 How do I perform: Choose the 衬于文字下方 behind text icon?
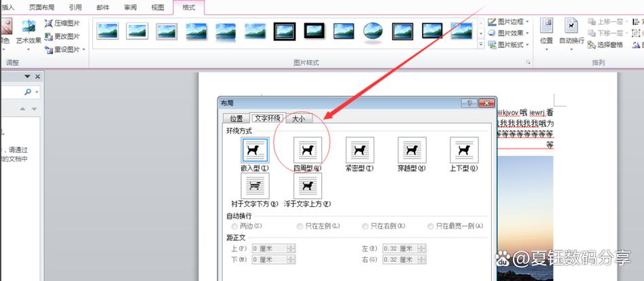click(255, 186)
